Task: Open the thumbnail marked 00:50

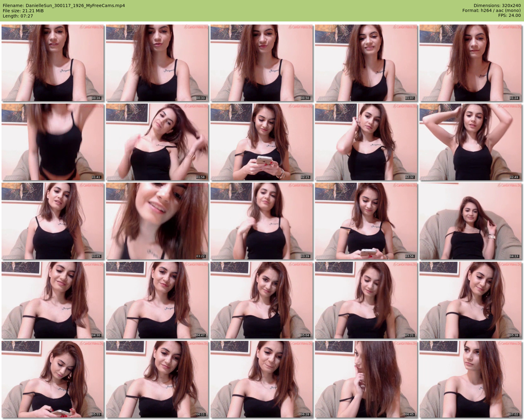Action: [x=262, y=63]
